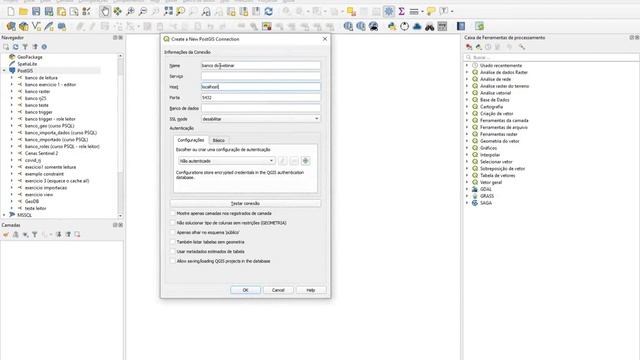
Task: Click the info icon in Navegador panel
Action: pyautogui.click(x=44, y=47)
